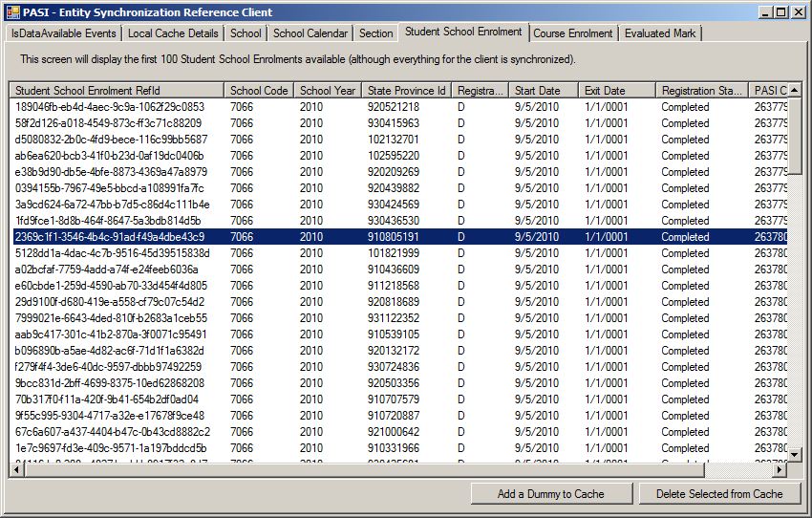Viewport: 812px width, 518px height.
Task: Go to the Evaluated Mark tab
Action: (x=660, y=33)
